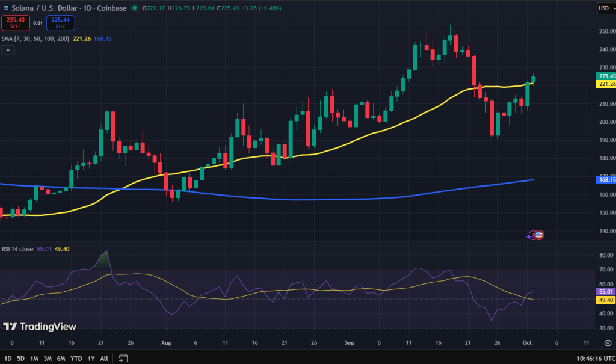Click the purple 55.01 RSI value label

tap(605, 291)
